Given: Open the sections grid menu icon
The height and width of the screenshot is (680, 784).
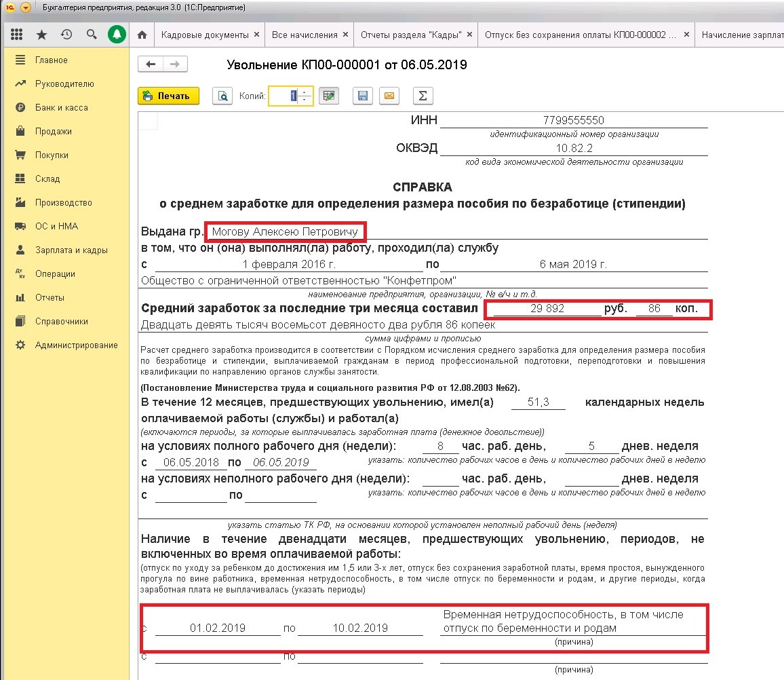Looking at the screenshot, I should (x=16, y=35).
